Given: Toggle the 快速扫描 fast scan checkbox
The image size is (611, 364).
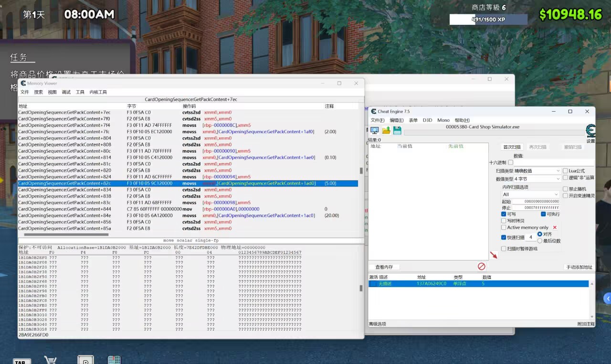Looking at the screenshot, I should [x=504, y=237].
